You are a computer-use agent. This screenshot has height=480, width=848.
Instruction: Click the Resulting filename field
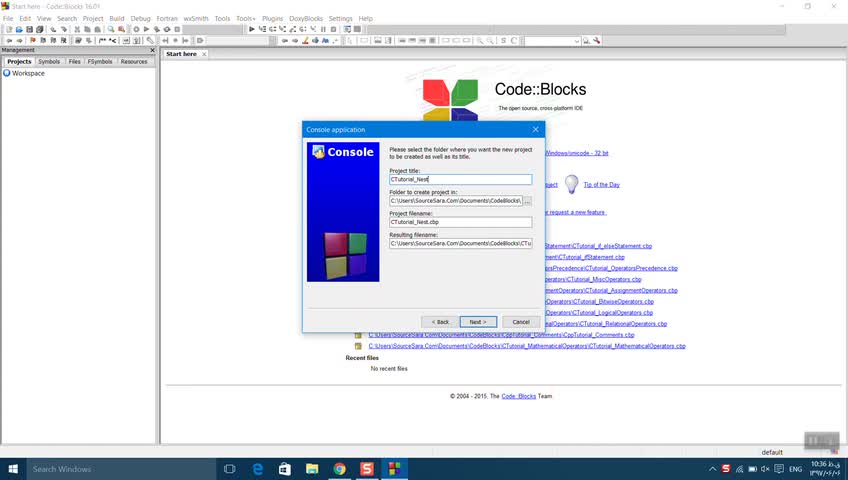coord(460,243)
